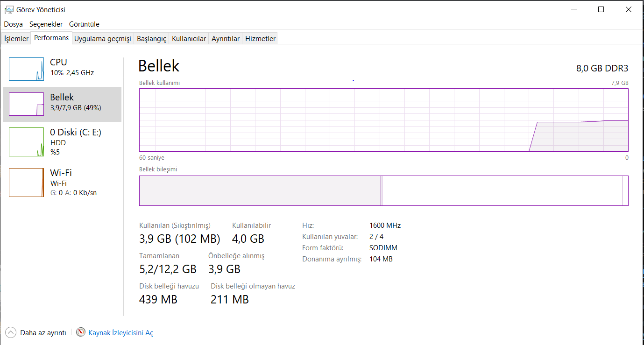Open the Kaynak İzleyicisini Aç link

121,333
